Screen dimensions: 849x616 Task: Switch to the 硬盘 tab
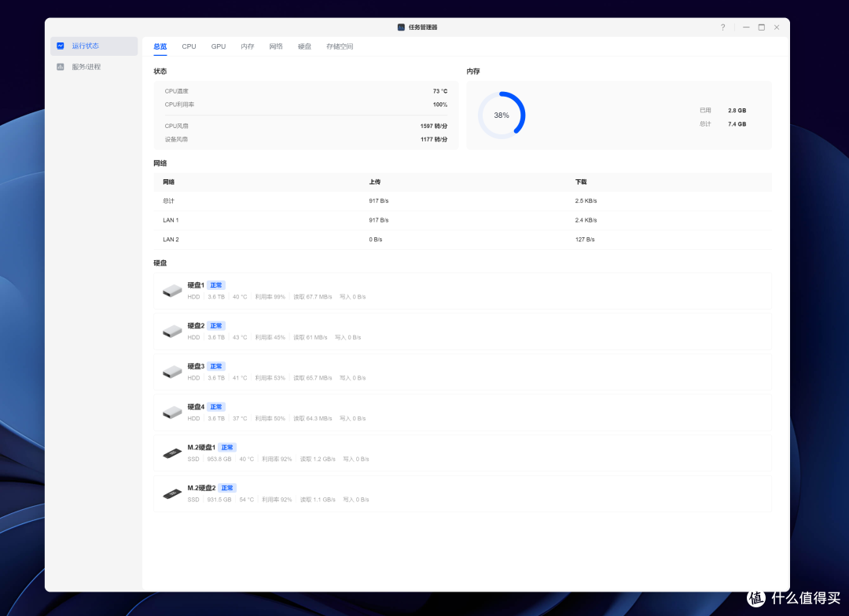[304, 46]
